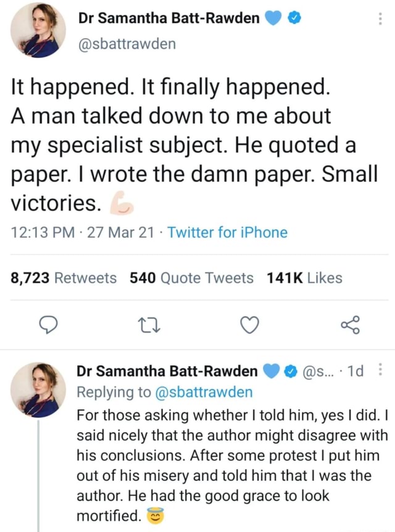Share the tweet via the share icon

[x=350, y=325]
